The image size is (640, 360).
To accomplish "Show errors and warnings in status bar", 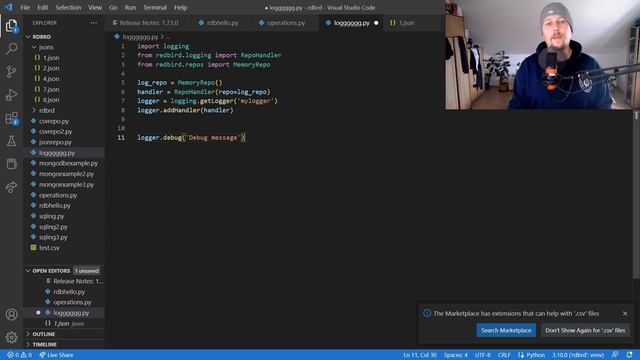I will click(x=19, y=355).
